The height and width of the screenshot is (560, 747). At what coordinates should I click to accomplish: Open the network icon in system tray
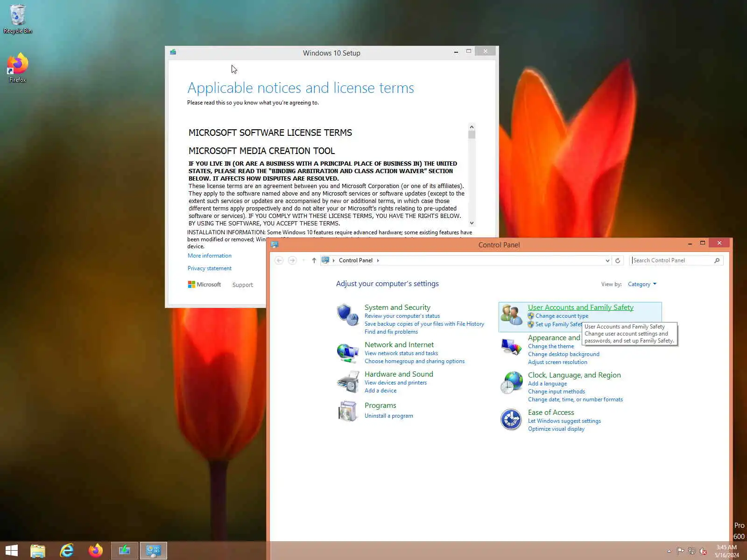click(692, 551)
